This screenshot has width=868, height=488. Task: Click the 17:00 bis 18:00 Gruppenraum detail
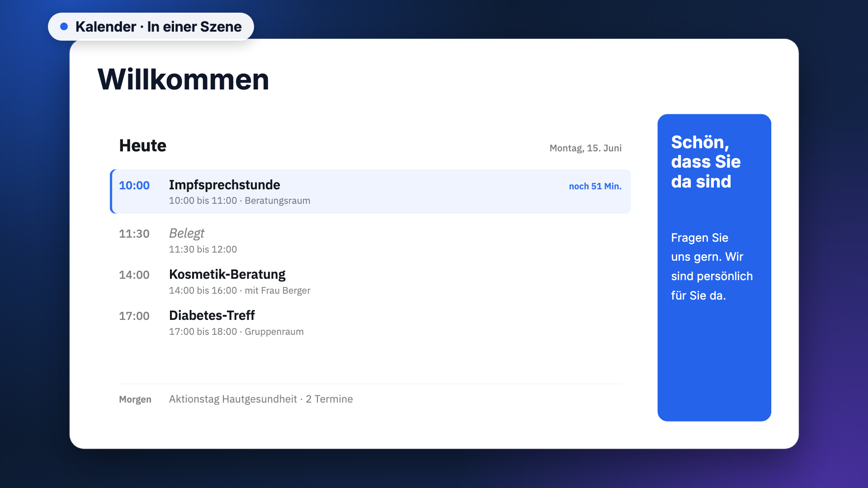tap(236, 332)
